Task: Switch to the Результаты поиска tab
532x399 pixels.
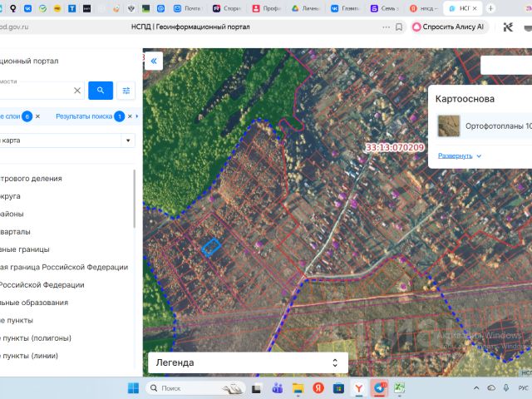Action: (85, 116)
